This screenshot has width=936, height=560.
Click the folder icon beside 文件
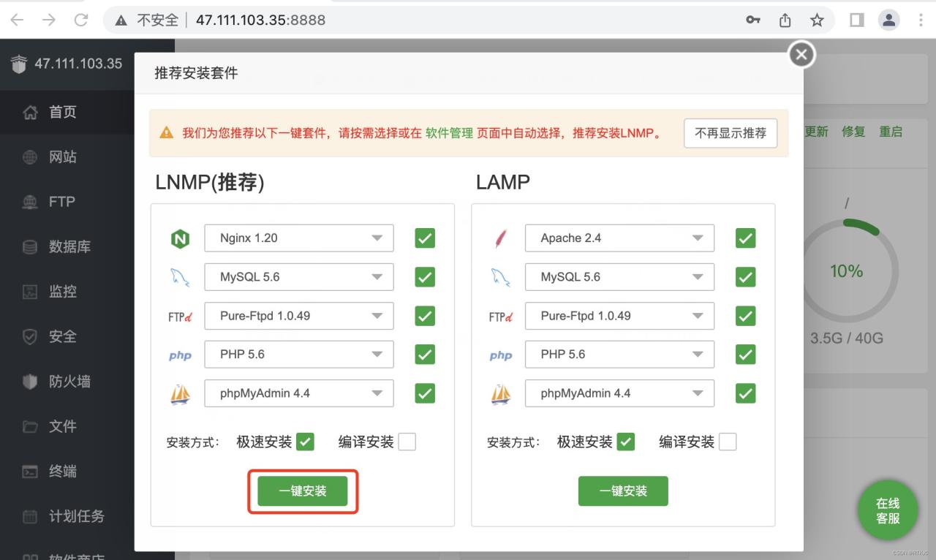30,426
